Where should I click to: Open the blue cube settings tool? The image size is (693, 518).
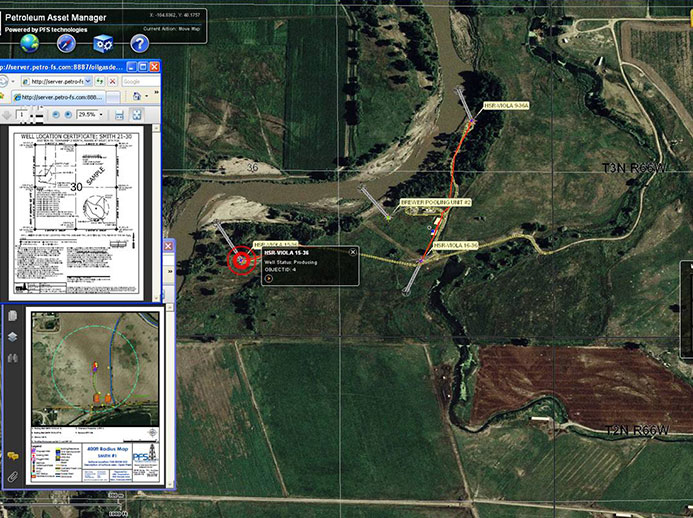pos(103,43)
